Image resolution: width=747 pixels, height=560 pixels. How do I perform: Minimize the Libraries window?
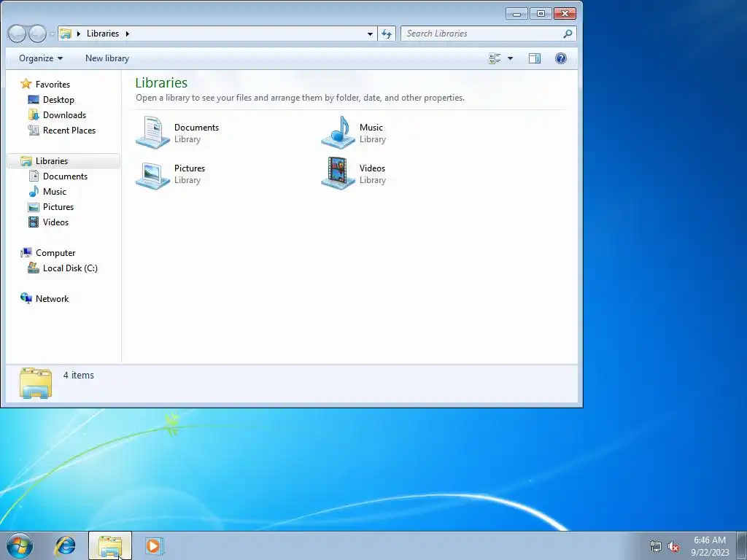click(x=516, y=14)
